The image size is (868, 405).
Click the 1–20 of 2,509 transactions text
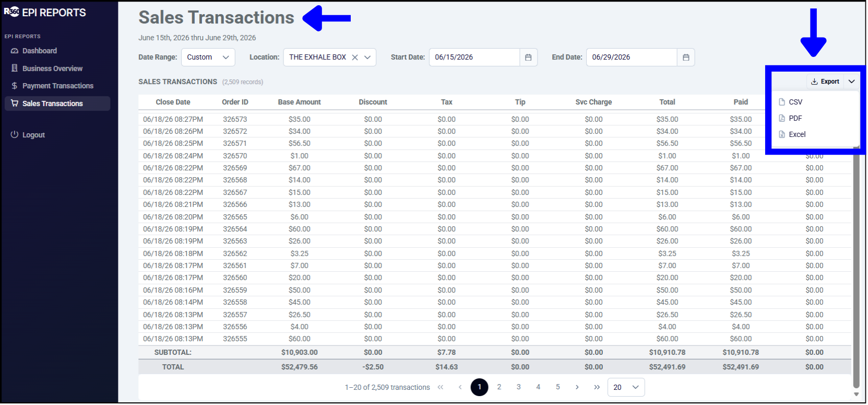pos(387,387)
